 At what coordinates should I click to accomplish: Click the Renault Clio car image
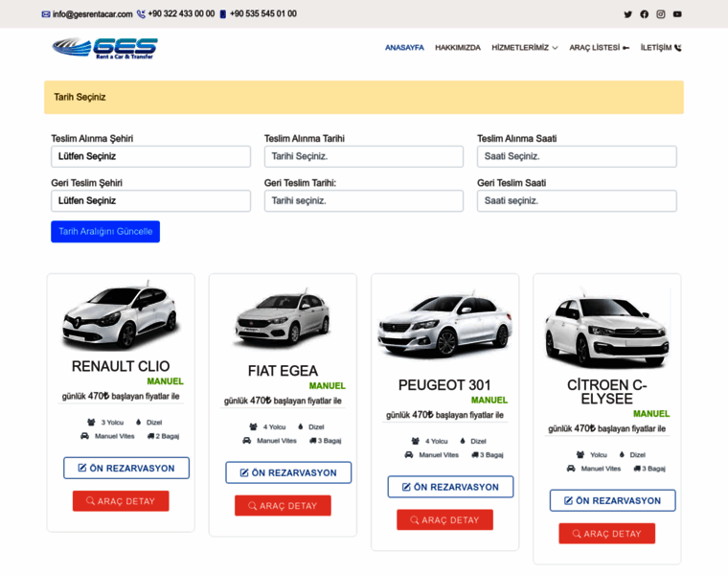coord(121,316)
